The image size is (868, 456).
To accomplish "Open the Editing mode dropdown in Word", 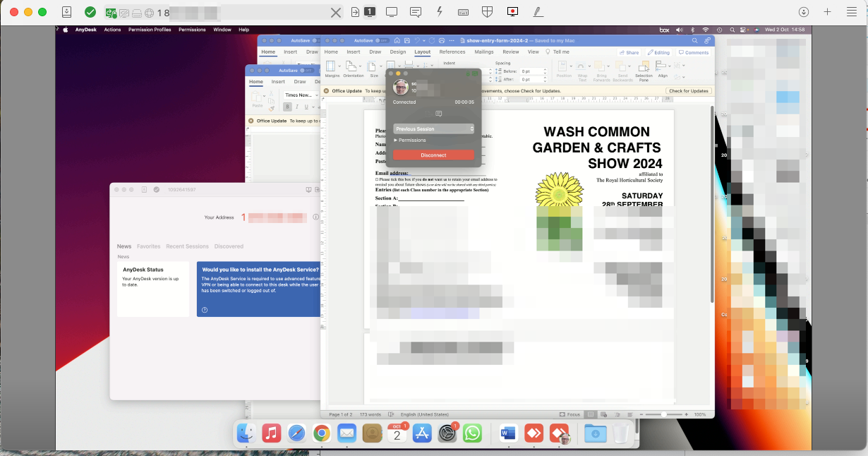I will [658, 52].
